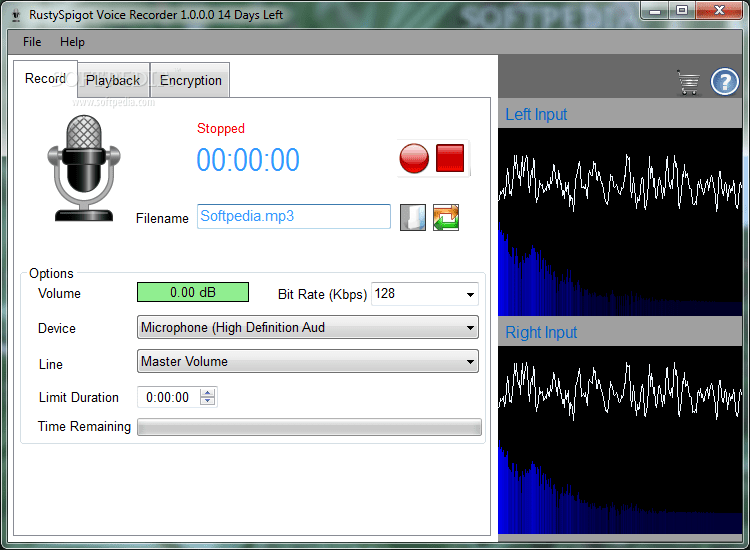Click the Time Remaining label

click(84, 427)
